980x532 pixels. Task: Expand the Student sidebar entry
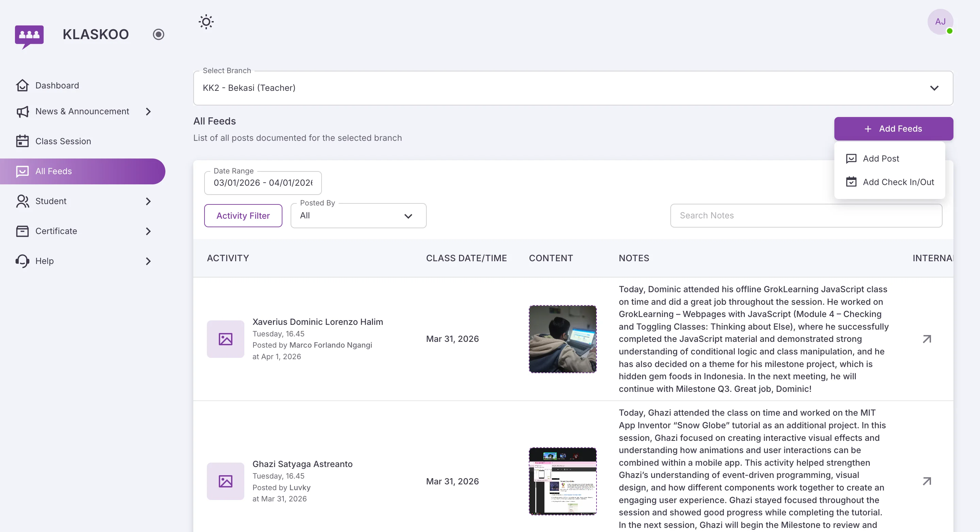pos(148,201)
